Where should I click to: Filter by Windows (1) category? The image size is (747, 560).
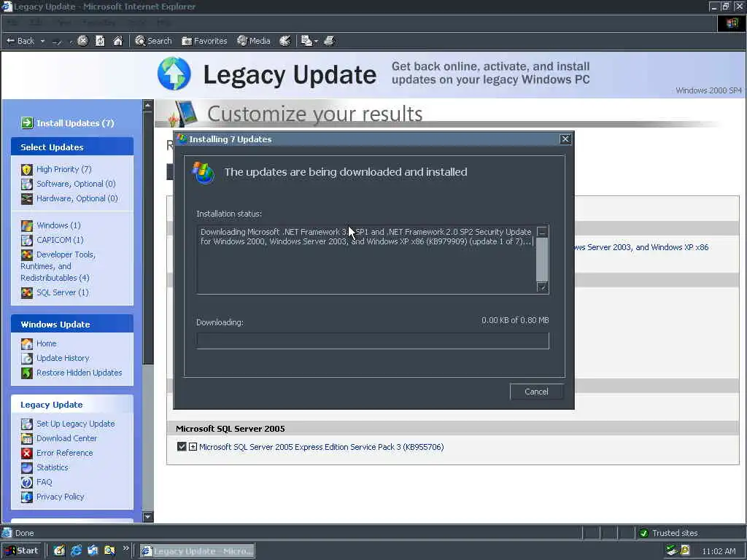point(58,225)
